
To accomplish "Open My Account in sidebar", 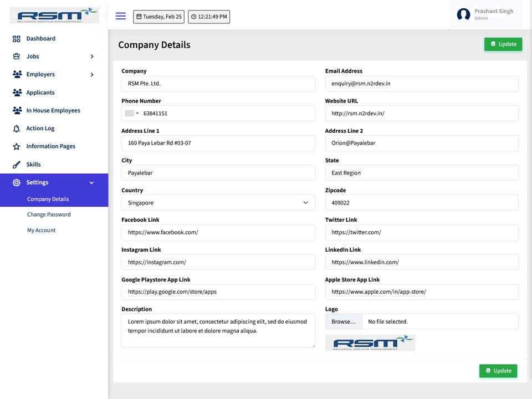I will [42, 230].
